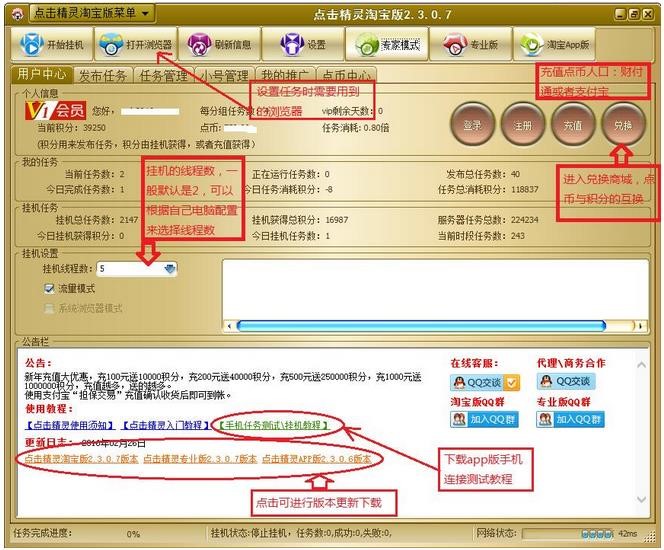Open the 专业版 icon
The width and height of the screenshot is (664, 550).
click(x=454, y=44)
